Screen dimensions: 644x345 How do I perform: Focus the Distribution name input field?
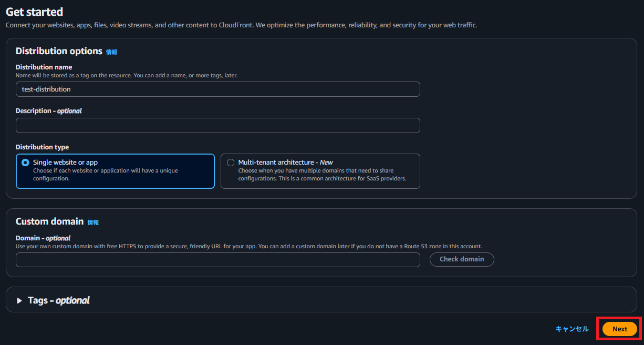(x=218, y=89)
